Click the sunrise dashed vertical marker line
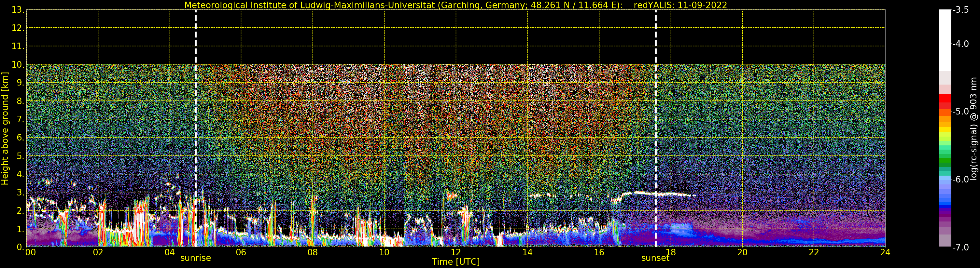Screen dimensions: 980x268 [x=196, y=128]
